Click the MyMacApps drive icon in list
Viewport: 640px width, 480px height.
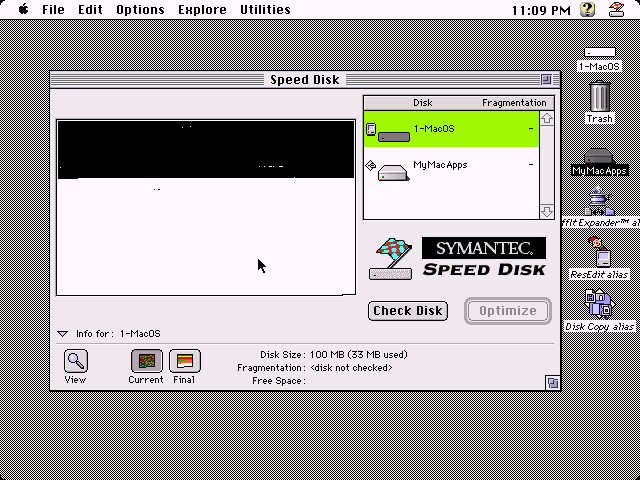pyautogui.click(x=393, y=172)
